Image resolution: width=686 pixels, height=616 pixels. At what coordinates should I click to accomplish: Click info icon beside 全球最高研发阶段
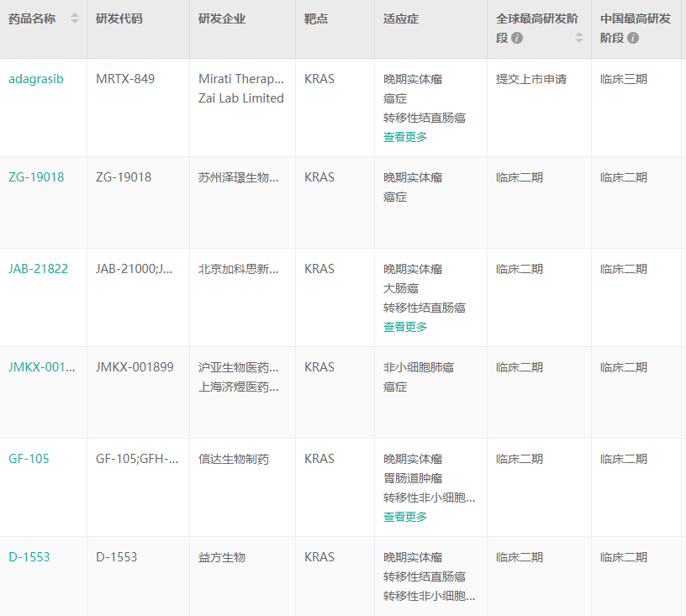click(517, 38)
